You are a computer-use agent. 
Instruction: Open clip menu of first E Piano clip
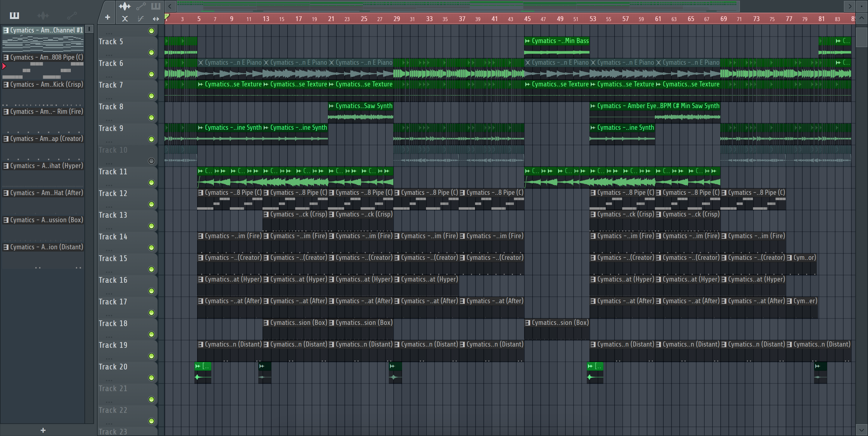200,63
